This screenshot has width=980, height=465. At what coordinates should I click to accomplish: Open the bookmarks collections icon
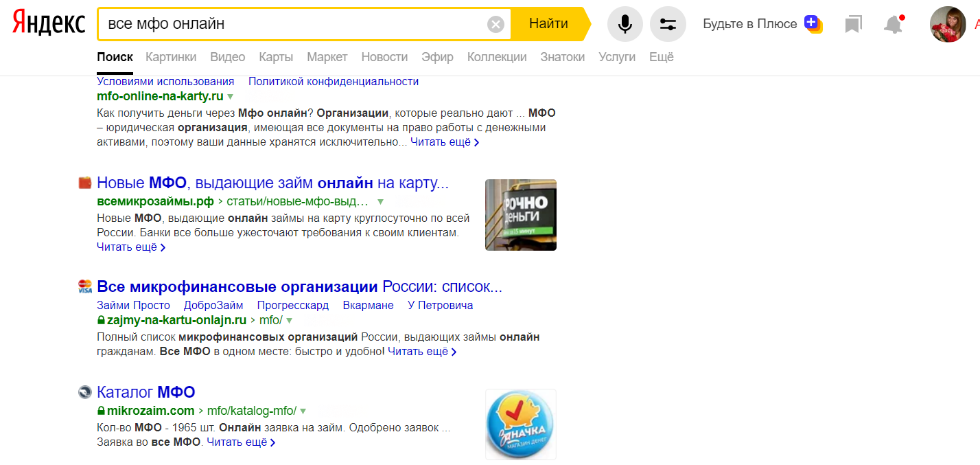pos(853,24)
